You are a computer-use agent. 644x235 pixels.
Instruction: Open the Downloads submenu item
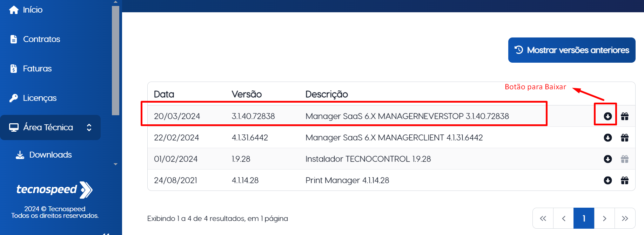51,155
